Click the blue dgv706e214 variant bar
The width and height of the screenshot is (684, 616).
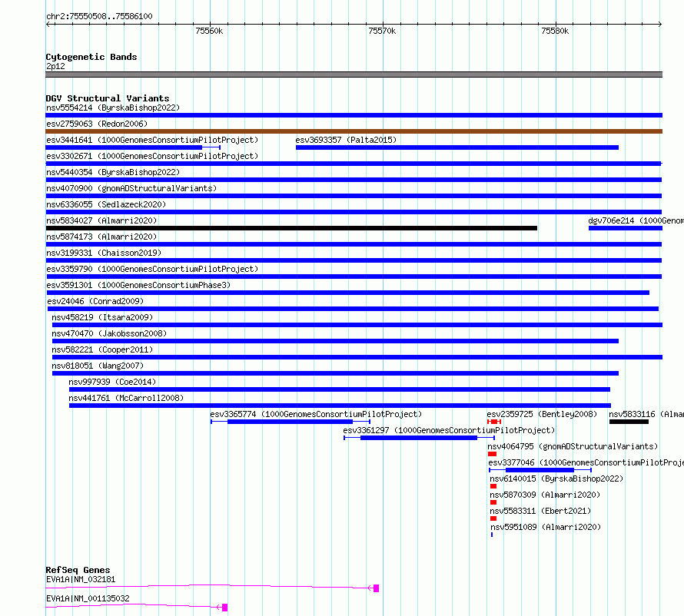(626, 228)
